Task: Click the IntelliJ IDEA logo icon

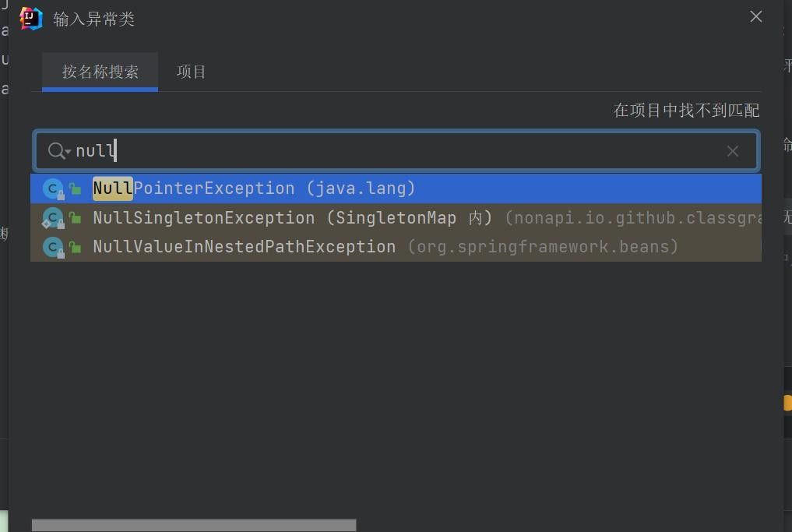Action: click(31, 18)
